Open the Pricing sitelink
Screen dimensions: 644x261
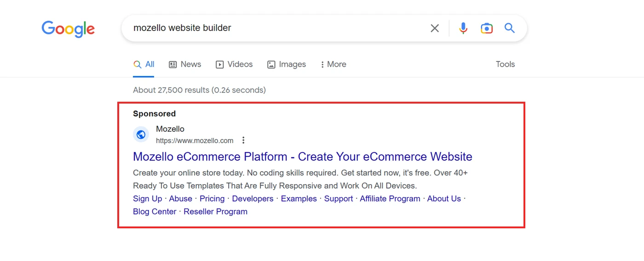pyautogui.click(x=212, y=199)
